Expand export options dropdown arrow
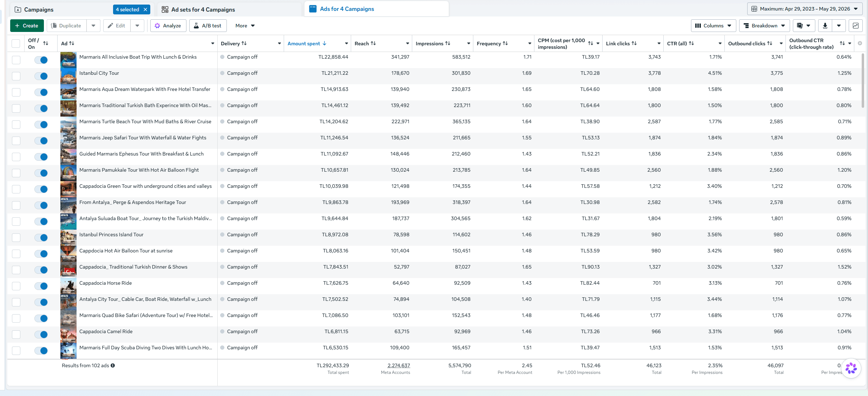The width and height of the screenshot is (868, 396). click(839, 26)
